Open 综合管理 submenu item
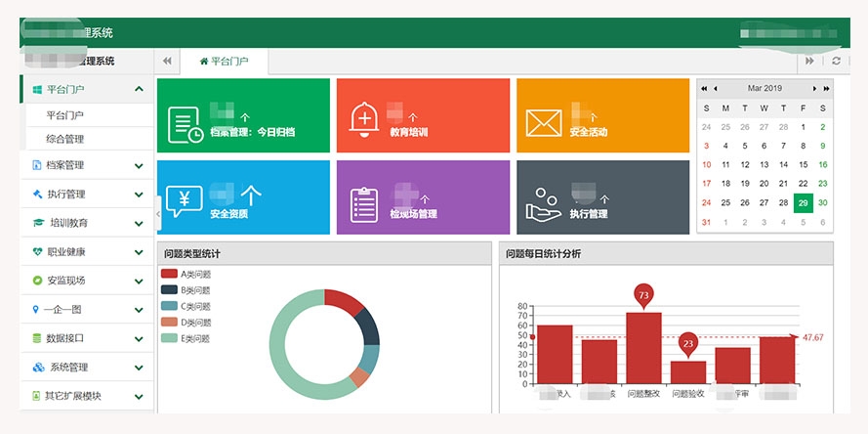 (x=65, y=139)
